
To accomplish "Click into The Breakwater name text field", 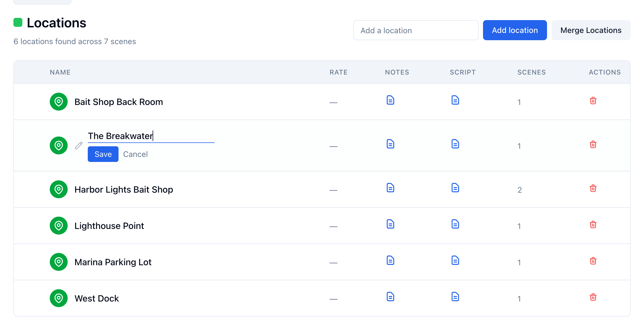I will [151, 136].
